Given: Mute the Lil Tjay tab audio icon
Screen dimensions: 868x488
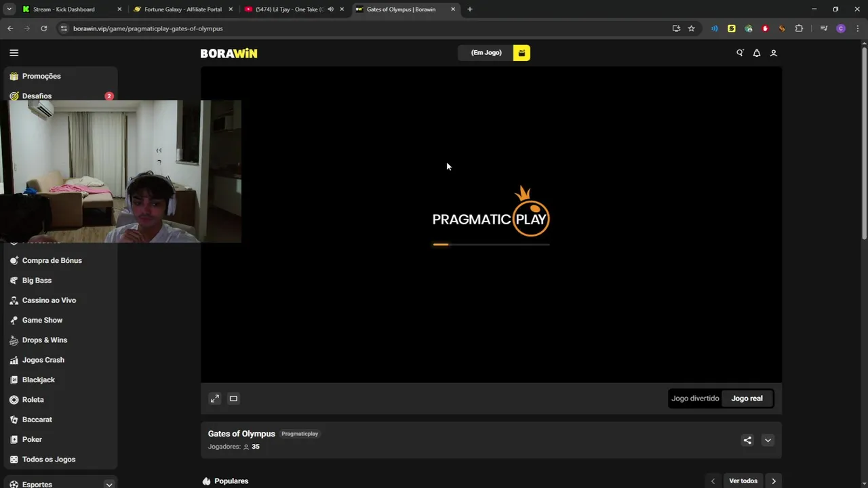Looking at the screenshot, I should coord(330,9).
